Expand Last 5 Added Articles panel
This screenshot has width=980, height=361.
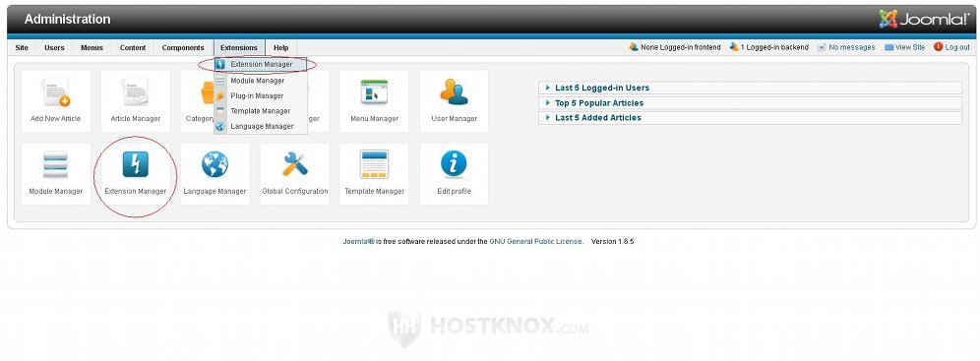(750, 117)
